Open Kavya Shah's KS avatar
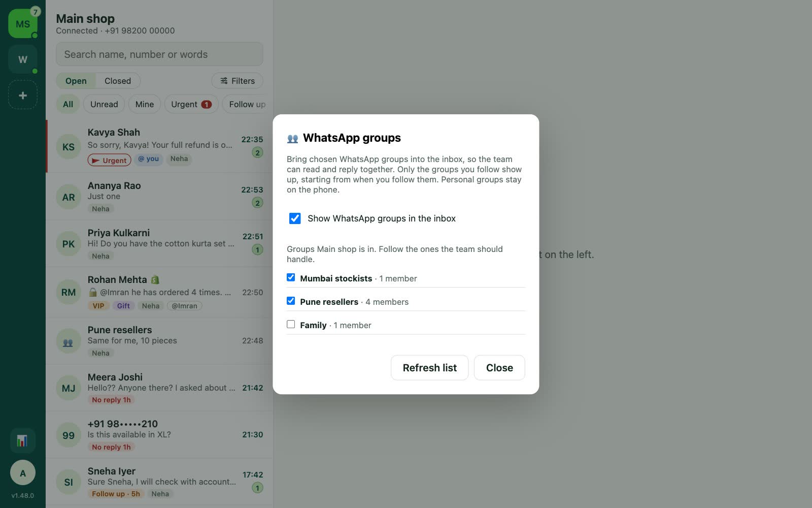Viewport: 812px width, 508px height. point(69,147)
